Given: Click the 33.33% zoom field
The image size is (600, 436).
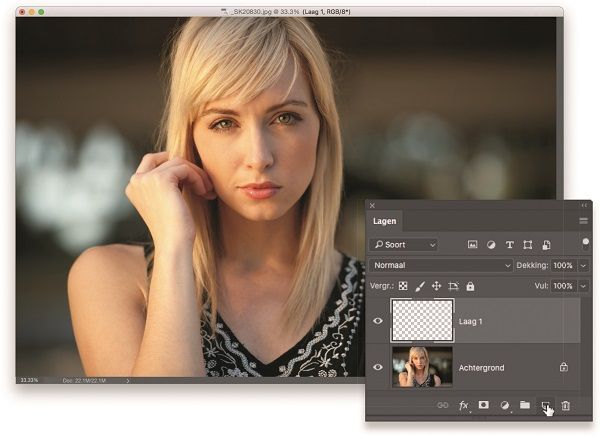Looking at the screenshot, I should (29, 380).
